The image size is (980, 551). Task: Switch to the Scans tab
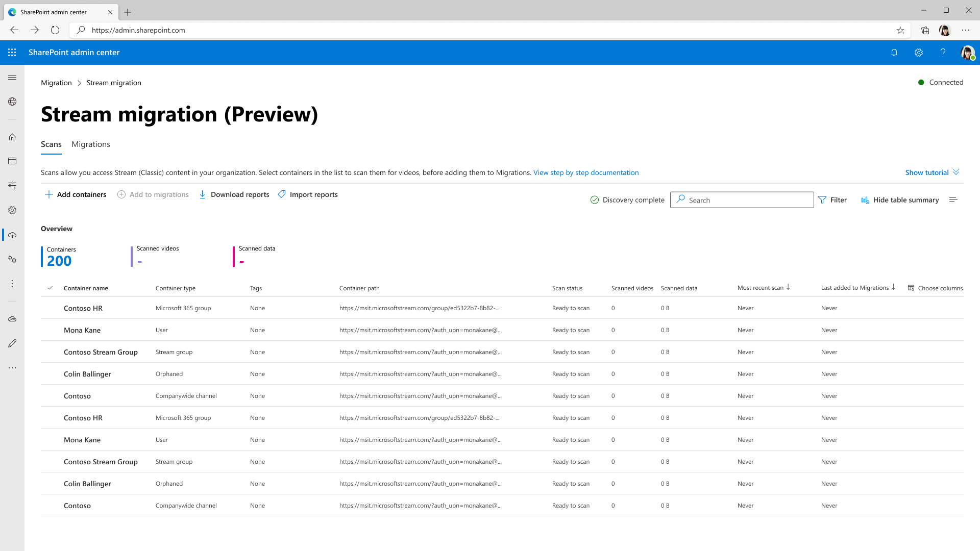51,144
